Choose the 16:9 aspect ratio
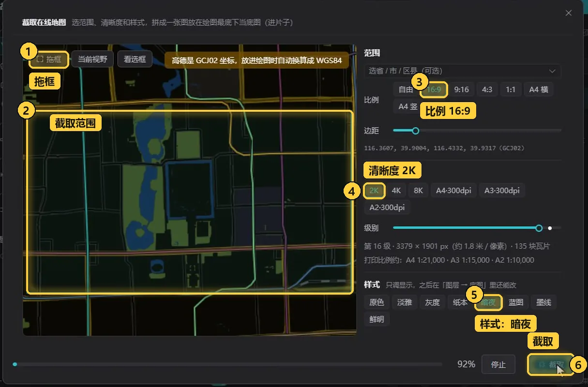 [x=434, y=89]
